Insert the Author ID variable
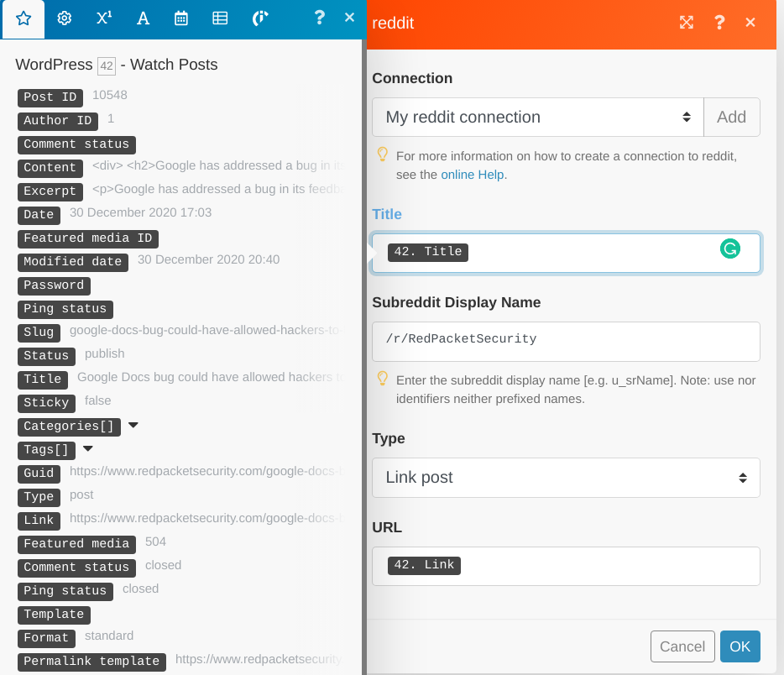The image size is (784, 675). coord(58,121)
